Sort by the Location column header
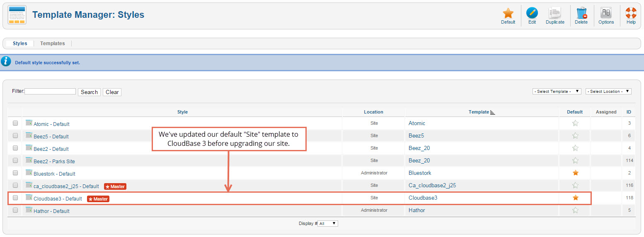Image resolution: width=644 pixels, height=237 pixels. (x=373, y=112)
